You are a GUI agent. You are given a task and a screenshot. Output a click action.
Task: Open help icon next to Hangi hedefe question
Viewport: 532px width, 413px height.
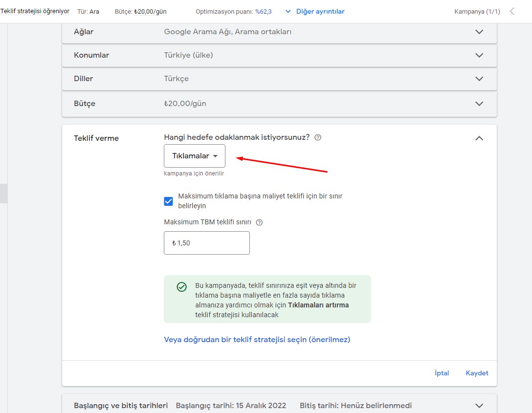pyautogui.click(x=317, y=137)
